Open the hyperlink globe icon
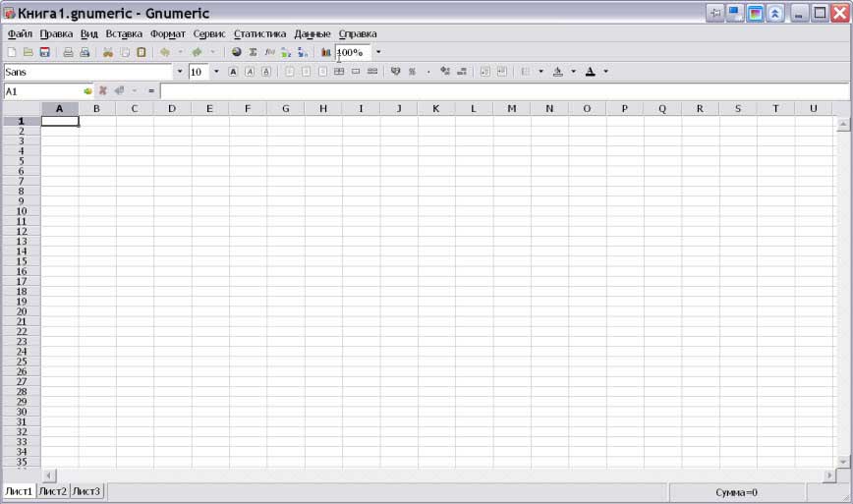This screenshot has height=504, width=853. click(x=237, y=52)
